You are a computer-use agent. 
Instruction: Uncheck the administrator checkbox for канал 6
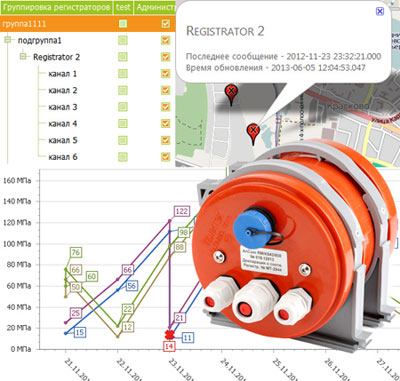[x=165, y=157]
